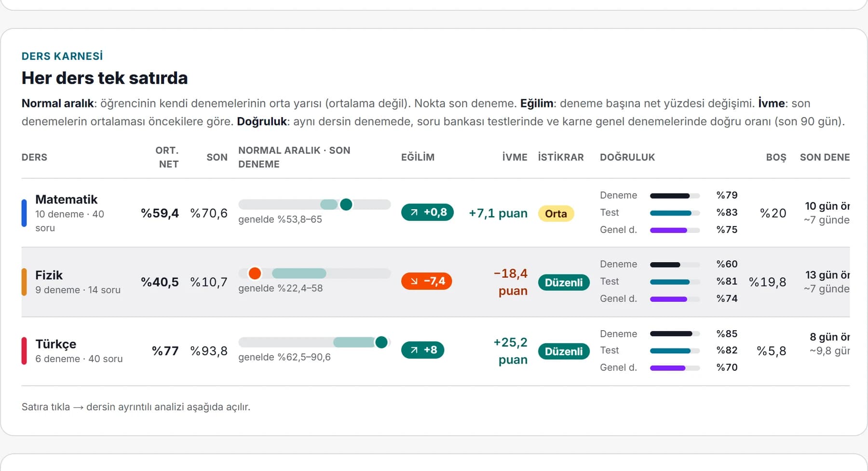This screenshot has width=868, height=471.
Task: Expand the Fizik row analysis
Action: click(435, 282)
